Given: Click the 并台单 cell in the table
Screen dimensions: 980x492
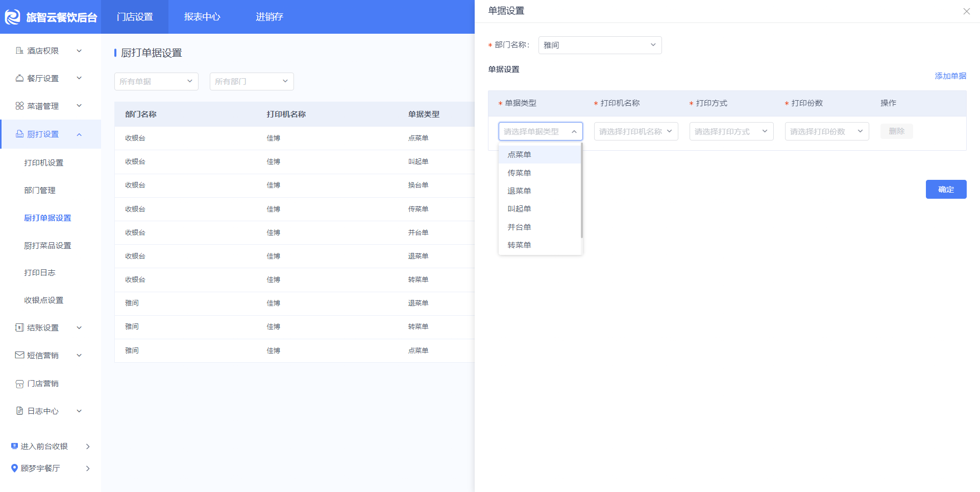Looking at the screenshot, I should tap(418, 232).
